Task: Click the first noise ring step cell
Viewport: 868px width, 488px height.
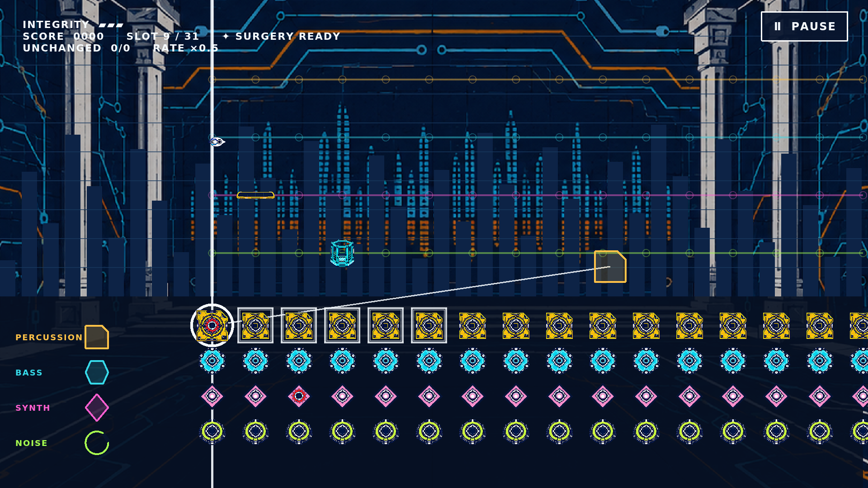Action: click(212, 432)
